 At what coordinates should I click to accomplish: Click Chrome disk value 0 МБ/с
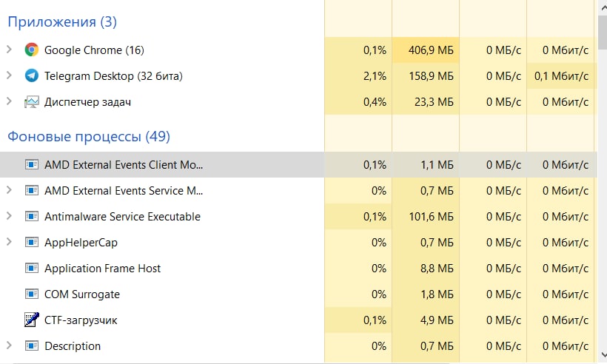(503, 50)
